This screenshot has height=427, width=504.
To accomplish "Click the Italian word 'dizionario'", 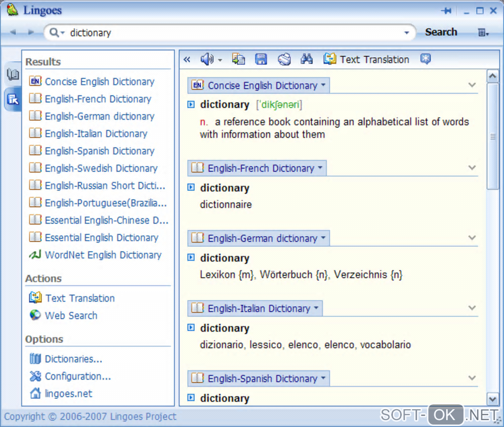I will tap(221, 345).
